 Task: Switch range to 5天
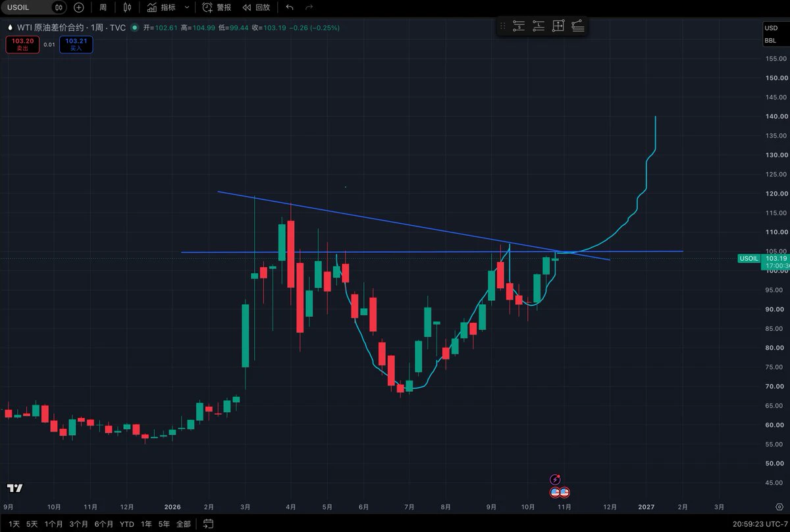coord(32,524)
